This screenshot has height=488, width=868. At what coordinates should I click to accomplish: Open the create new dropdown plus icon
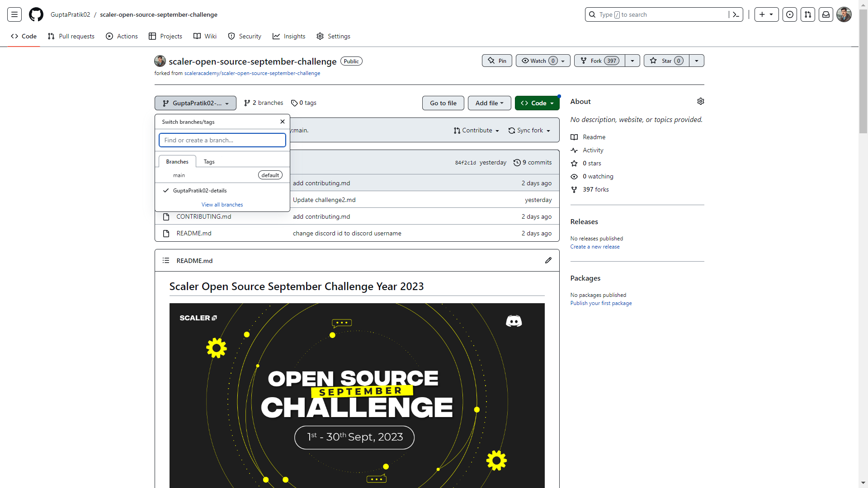(x=766, y=14)
